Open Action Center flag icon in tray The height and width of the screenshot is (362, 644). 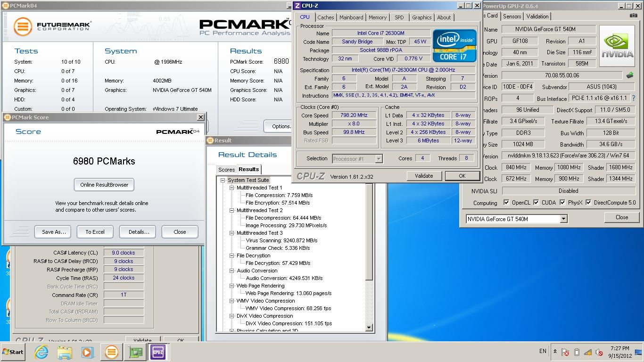point(565,352)
